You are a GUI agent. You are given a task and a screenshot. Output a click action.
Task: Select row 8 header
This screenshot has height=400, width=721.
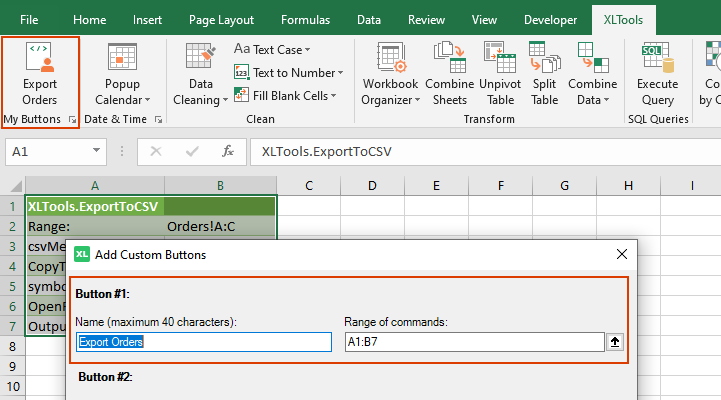(x=12, y=346)
